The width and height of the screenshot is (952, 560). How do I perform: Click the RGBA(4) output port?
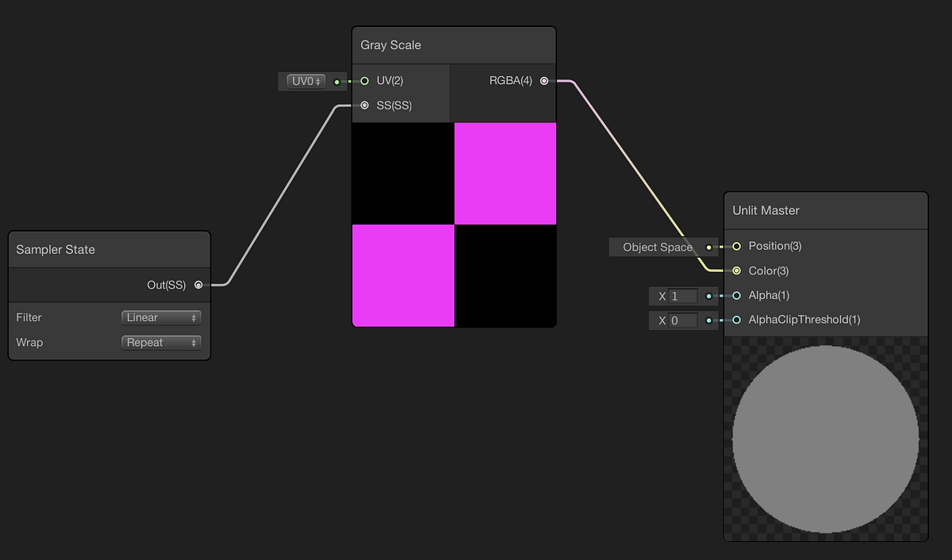click(544, 80)
